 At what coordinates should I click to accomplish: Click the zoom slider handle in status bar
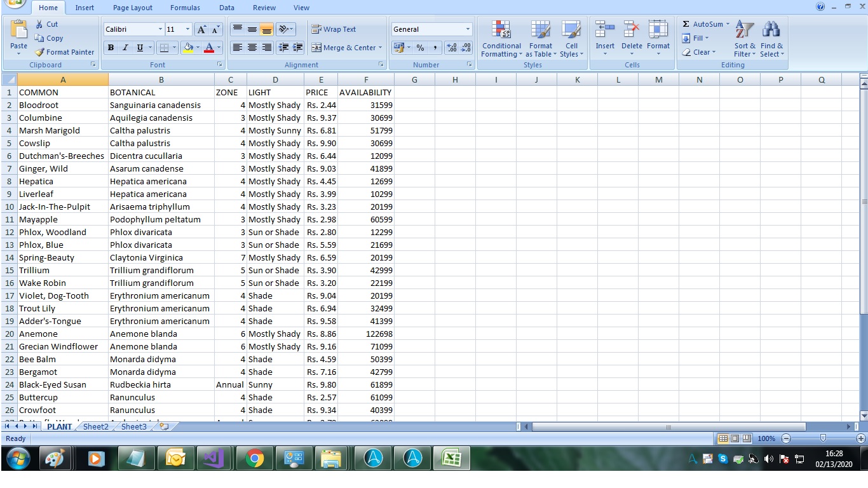click(x=823, y=438)
